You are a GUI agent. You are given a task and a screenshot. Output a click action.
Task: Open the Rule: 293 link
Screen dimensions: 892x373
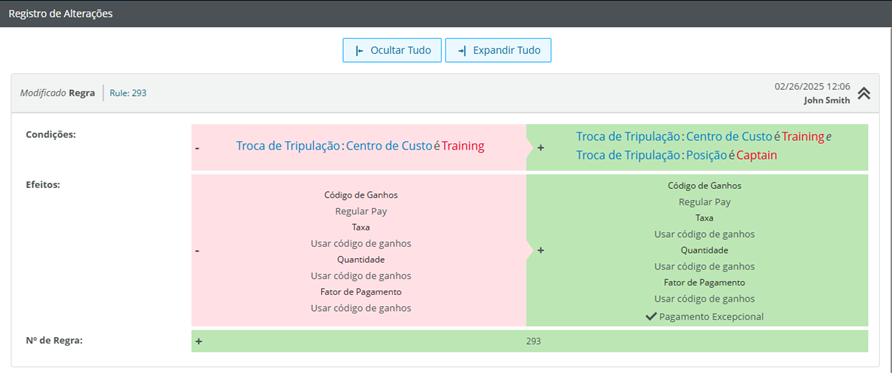128,93
